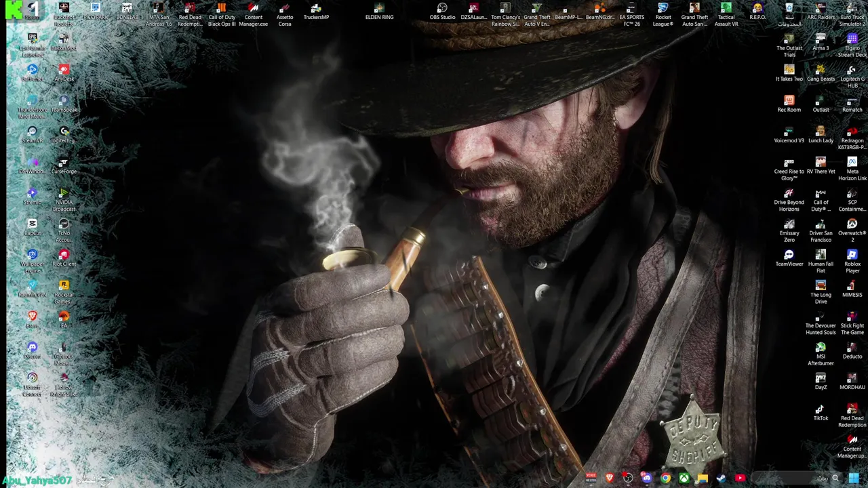Open Elgato Stream Deck shortcut
This screenshot has width=868, height=488.
[x=852, y=45]
